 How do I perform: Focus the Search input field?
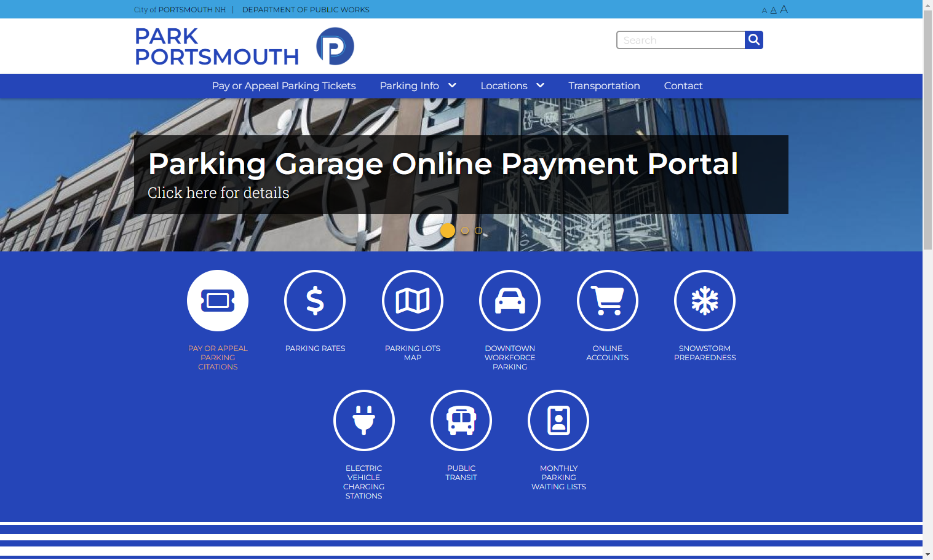click(x=681, y=40)
